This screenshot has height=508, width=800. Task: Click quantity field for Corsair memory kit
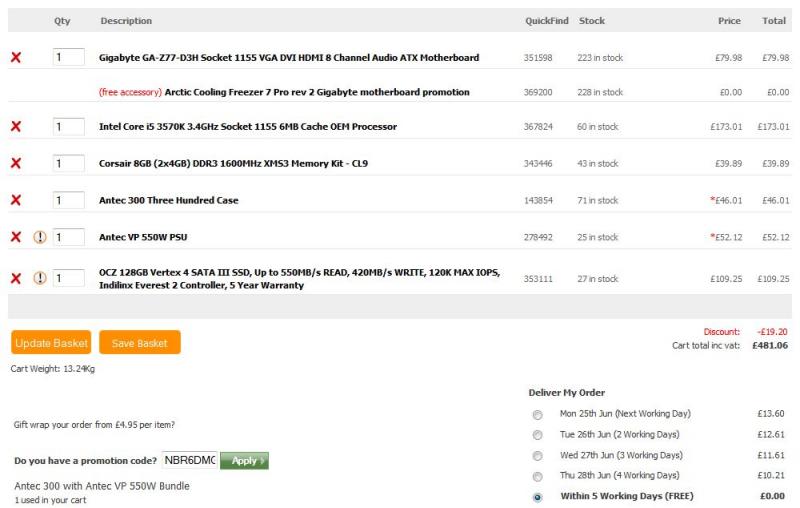68,163
